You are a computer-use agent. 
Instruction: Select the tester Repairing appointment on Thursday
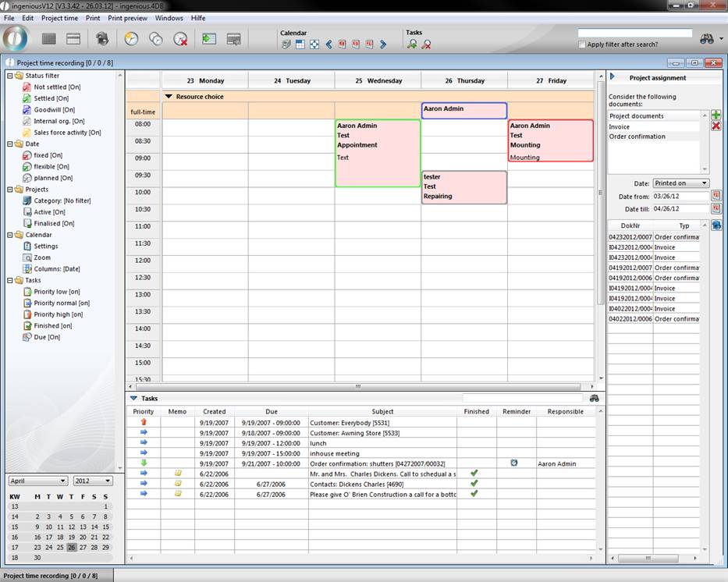463,187
